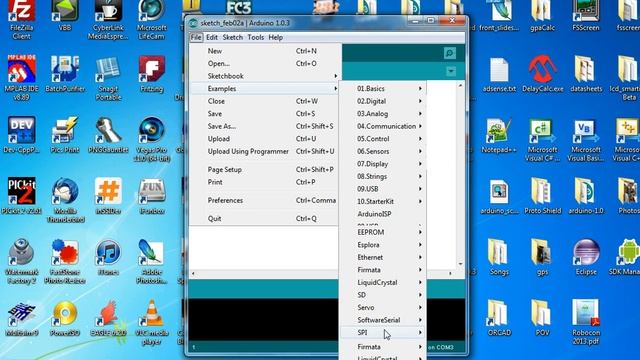
Task: Open the Proto Shield folder
Action: click(542, 196)
